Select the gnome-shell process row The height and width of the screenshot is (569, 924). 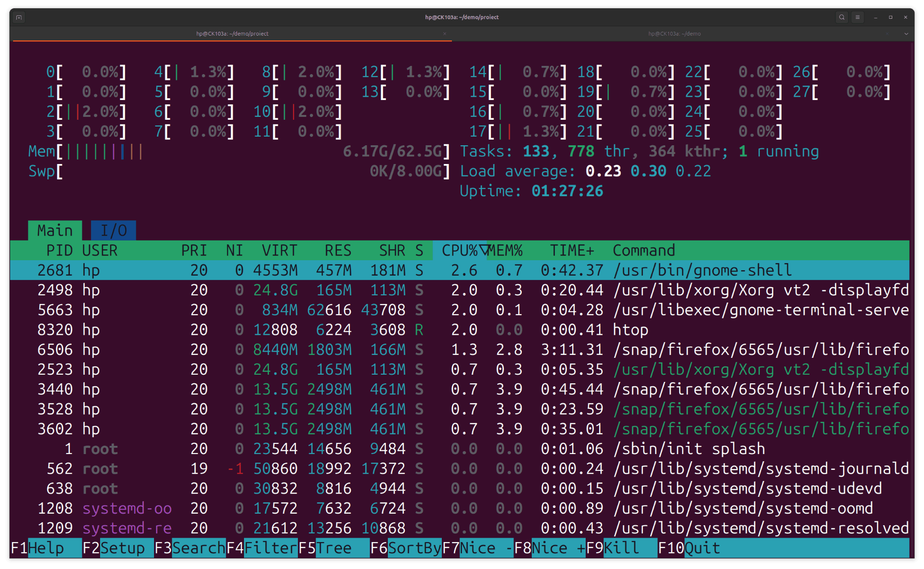(x=460, y=270)
